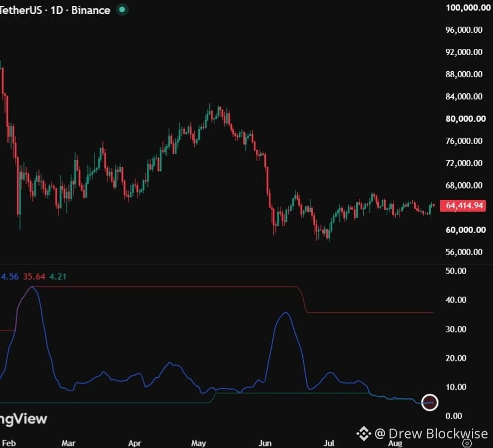Click the TradingView logo in the indicator pane

23,419
